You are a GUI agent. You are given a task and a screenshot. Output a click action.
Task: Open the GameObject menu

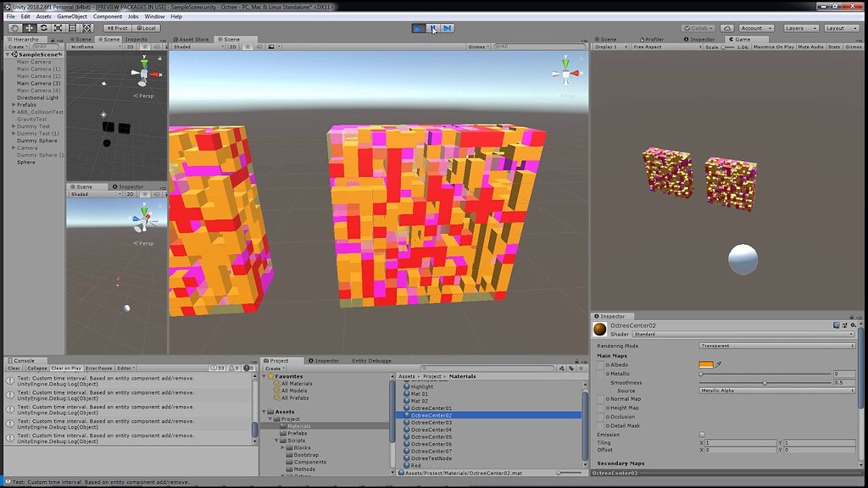(72, 16)
